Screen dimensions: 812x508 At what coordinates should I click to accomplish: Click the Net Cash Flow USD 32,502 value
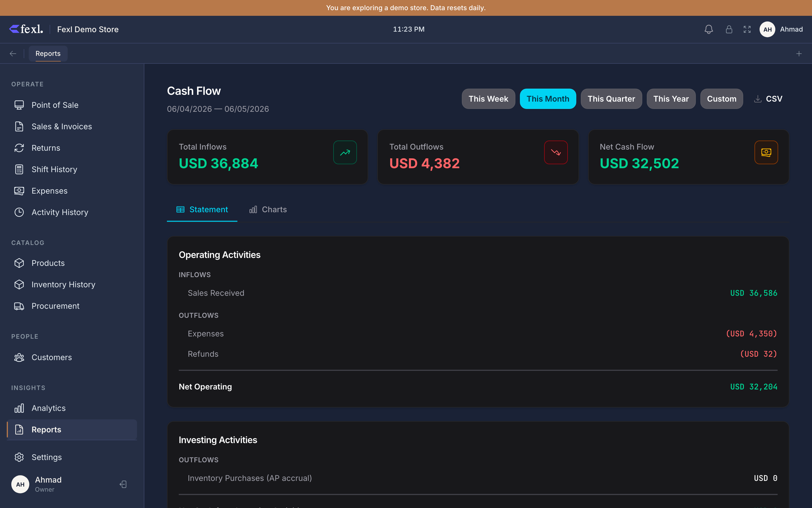tap(639, 164)
